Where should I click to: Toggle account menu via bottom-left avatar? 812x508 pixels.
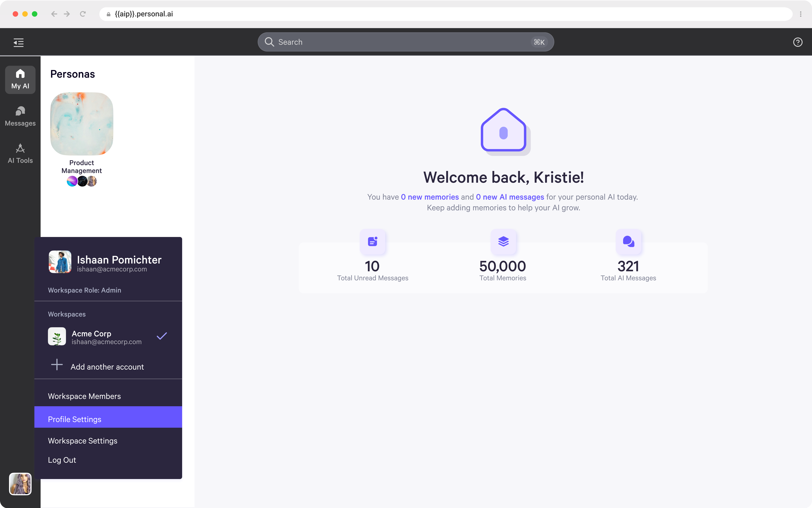(20, 484)
